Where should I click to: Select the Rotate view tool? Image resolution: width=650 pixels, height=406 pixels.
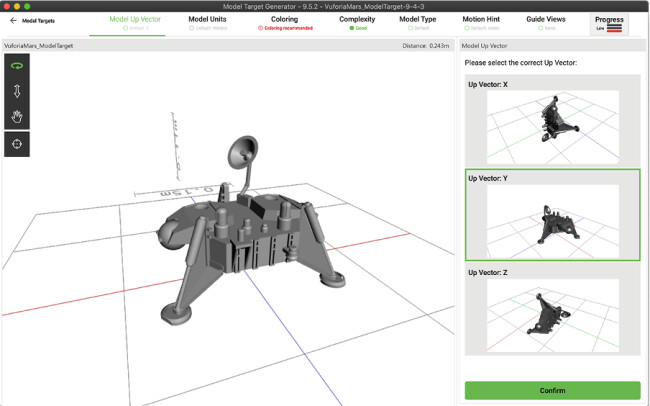click(17, 66)
